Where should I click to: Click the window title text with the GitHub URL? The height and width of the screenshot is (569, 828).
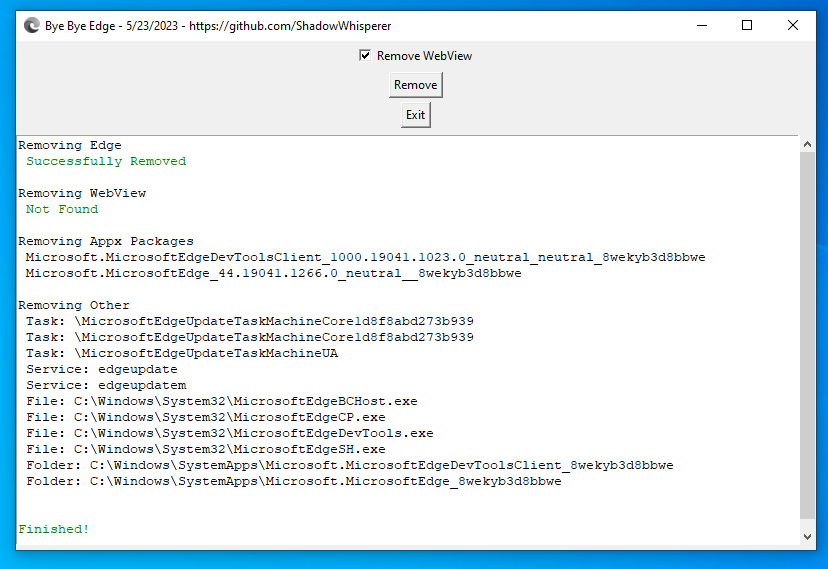coord(218,26)
